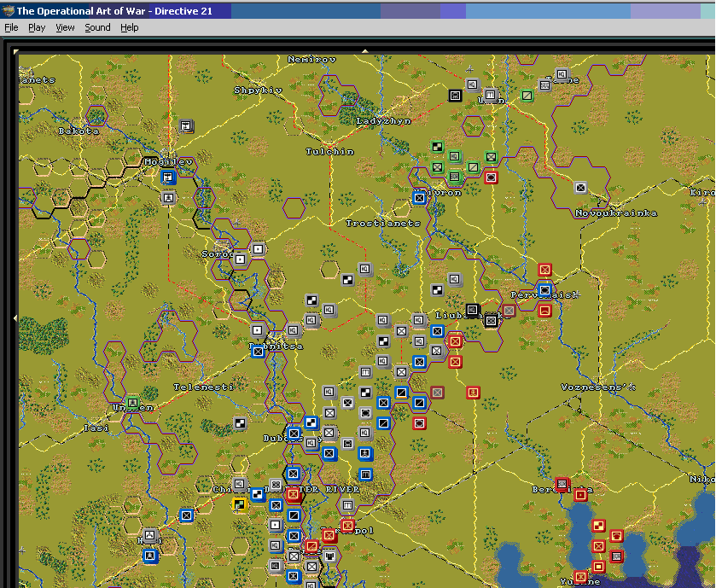The width and height of the screenshot is (716, 588).
Task: Select the gray unit counter just below Mogilev
Action: click(168, 198)
